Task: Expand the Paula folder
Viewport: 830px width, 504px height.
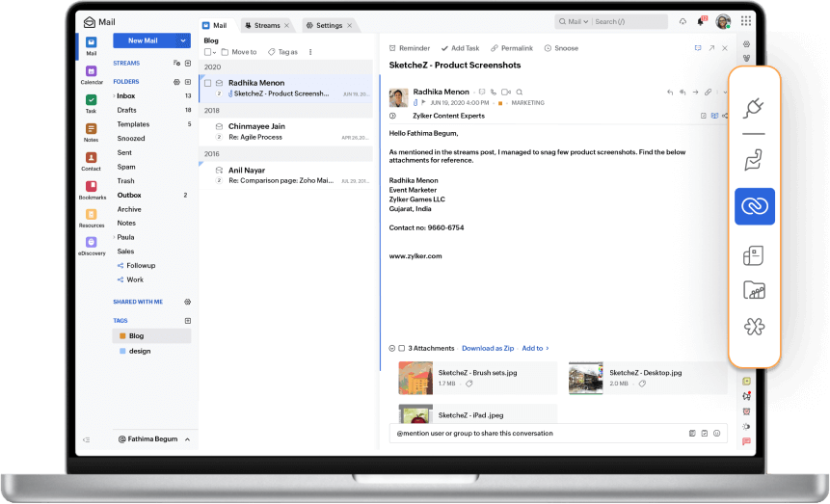Action: [x=114, y=237]
